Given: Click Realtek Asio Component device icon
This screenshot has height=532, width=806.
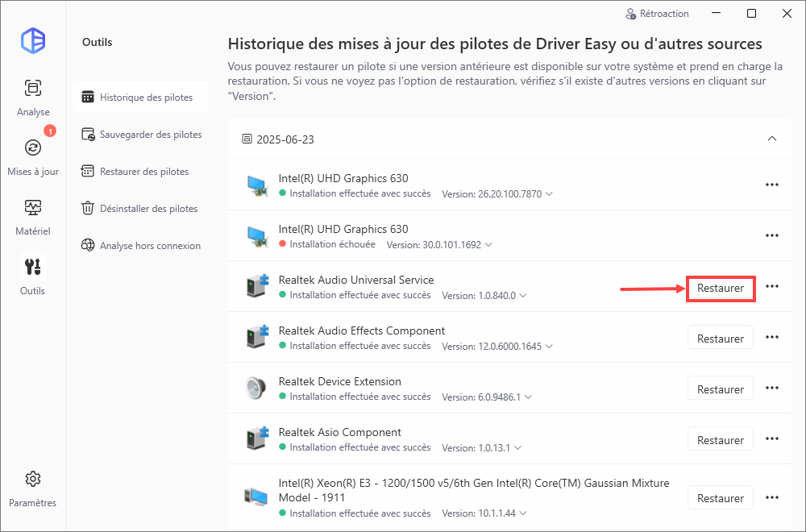Looking at the screenshot, I should pos(256,438).
